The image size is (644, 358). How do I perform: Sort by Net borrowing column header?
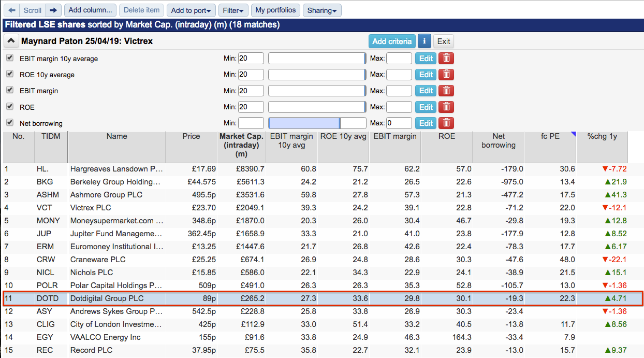click(499, 147)
